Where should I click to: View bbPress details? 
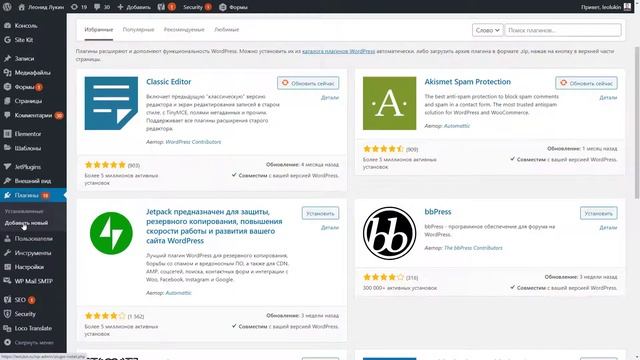608,228
